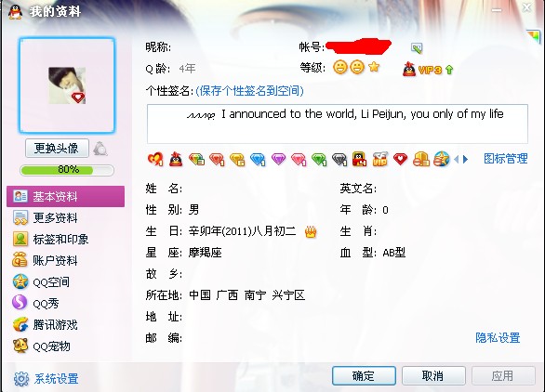Click the gray black-diamond badge icon
Viewport: 545px width, 392px height.
click(339, 160)
